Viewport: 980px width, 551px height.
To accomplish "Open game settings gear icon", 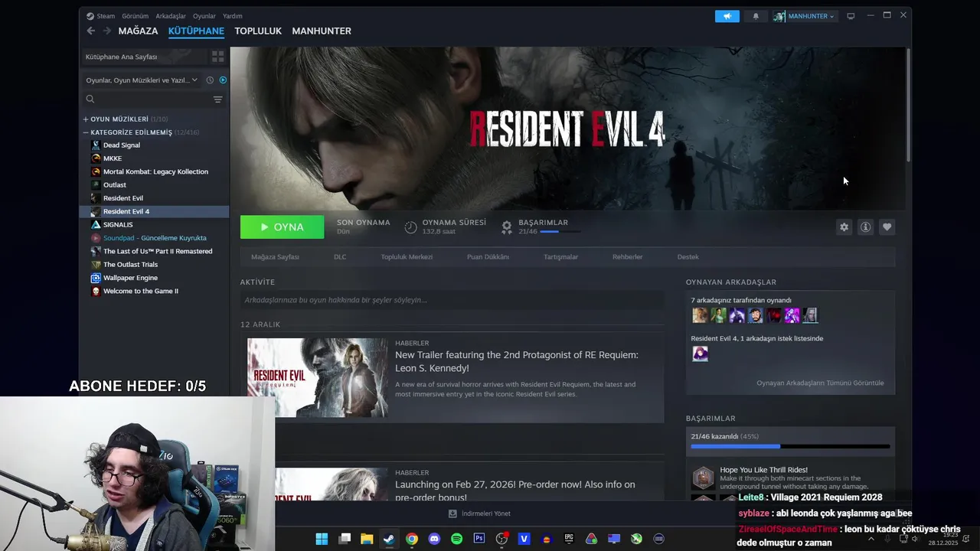I will 844,227.
